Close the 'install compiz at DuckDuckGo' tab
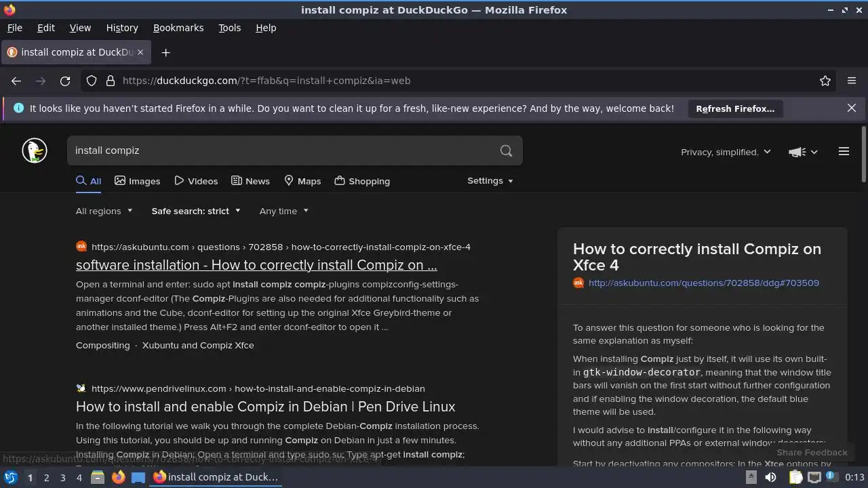The width and height of the screenshot is (868, 488). [140, 52]
